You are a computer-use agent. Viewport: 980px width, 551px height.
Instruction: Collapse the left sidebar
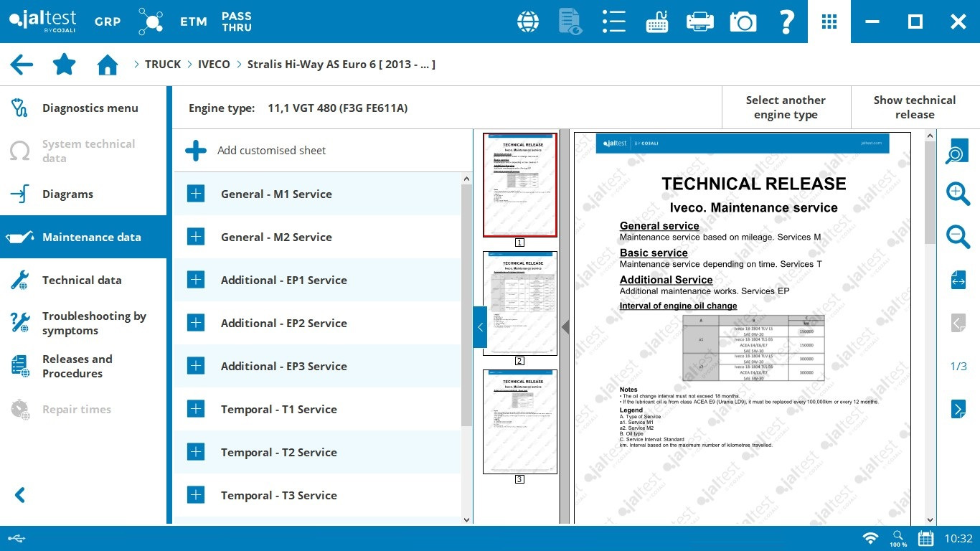(x=20, y=495)
